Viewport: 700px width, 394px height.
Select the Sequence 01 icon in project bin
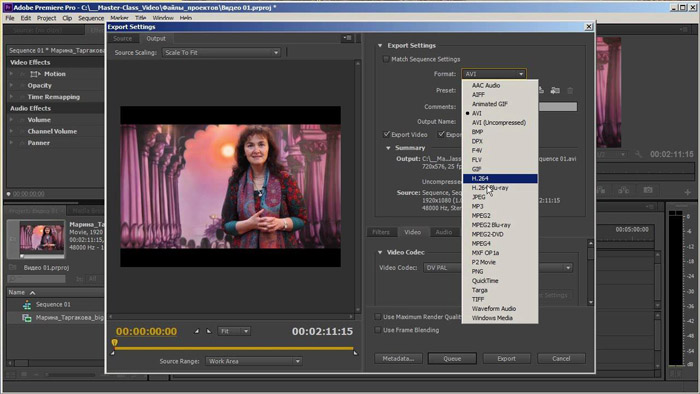click(x=27, y=305)
